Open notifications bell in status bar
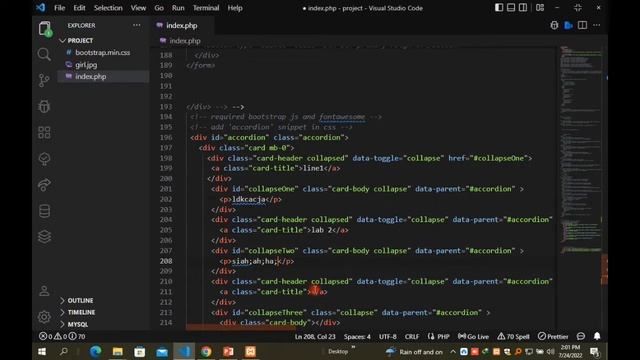This screenshot has height=360, width=640. tap(597, 336)
